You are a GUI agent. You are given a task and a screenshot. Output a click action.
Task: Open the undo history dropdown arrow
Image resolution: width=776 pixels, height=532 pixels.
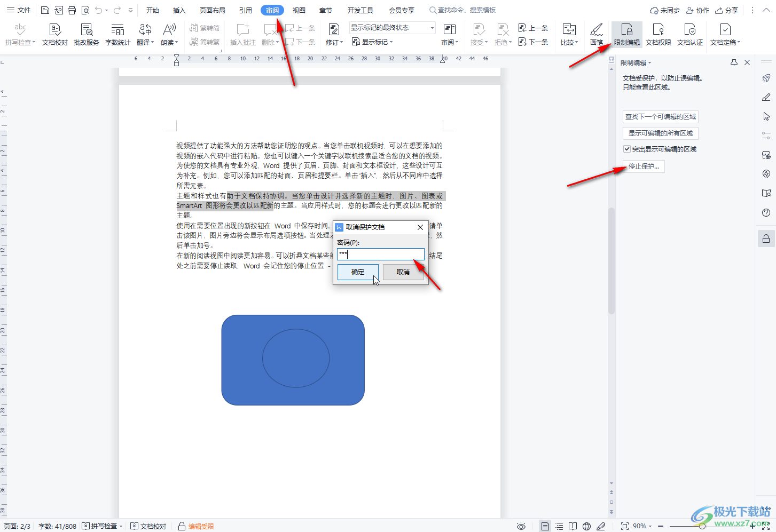pyautogui.click(x=106, y=10)
